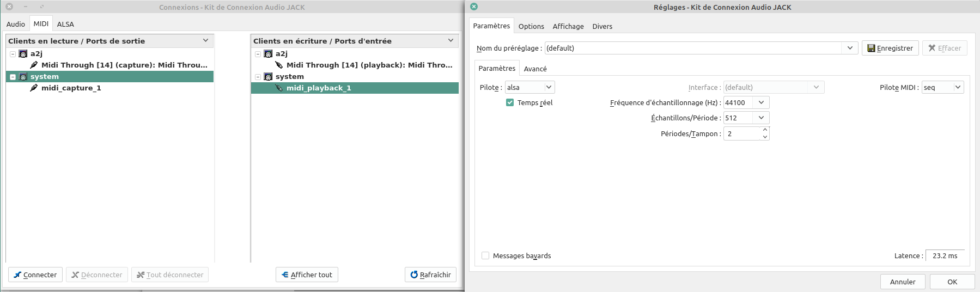Image resolution: width=980 pixels, height=292 pixels.
Task: Open Nom du préréglage dropdown arrow
Action: pyautogui.click(x=850, y=48)
